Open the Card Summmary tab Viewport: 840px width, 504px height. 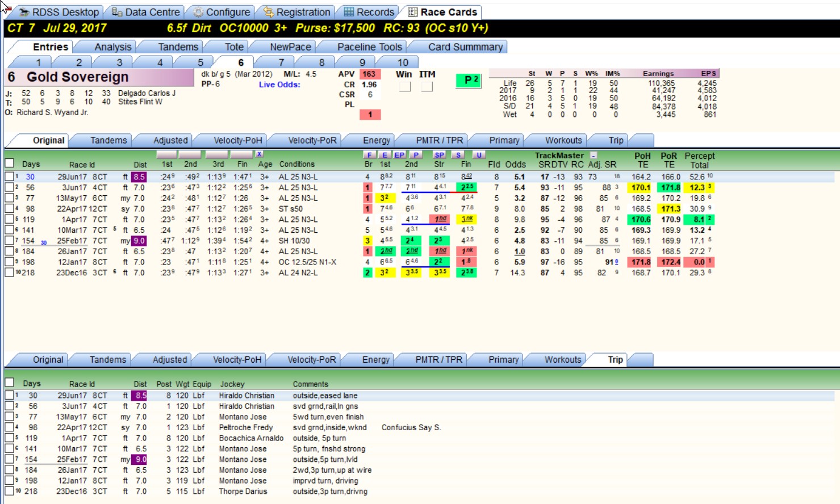(465, 47)
